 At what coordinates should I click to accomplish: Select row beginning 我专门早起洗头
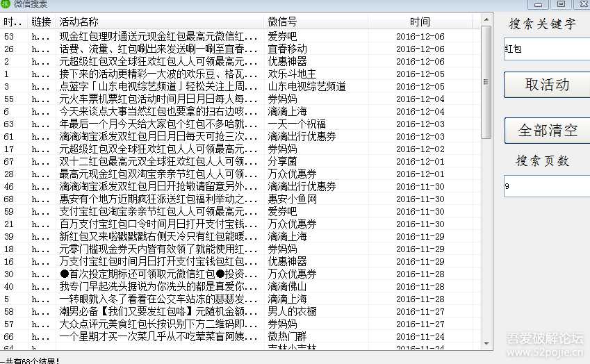click(241, 286)
